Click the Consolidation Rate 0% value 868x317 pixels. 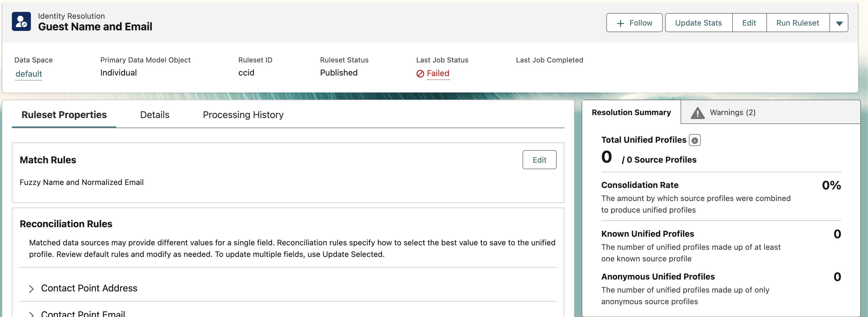(831, 185)
